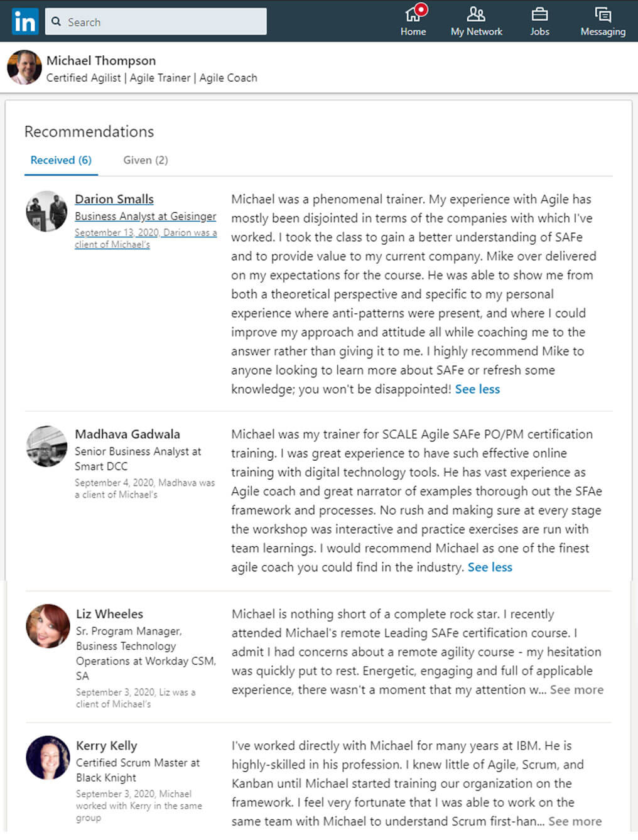Screen dimensions: 638x840
Task: Click Business Analyst at Geisinger link
Action: point(145,216)
